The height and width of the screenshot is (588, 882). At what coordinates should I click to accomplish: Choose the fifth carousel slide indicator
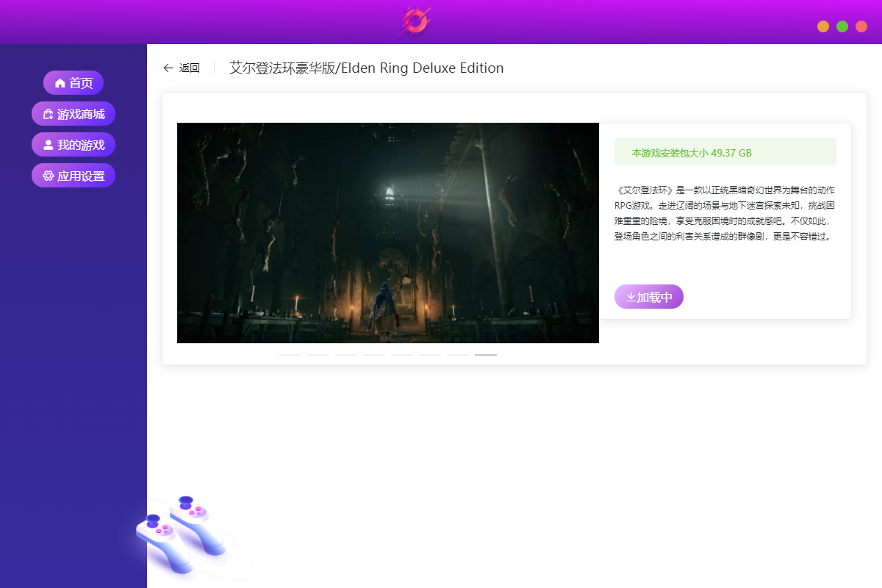pos(402,354)
